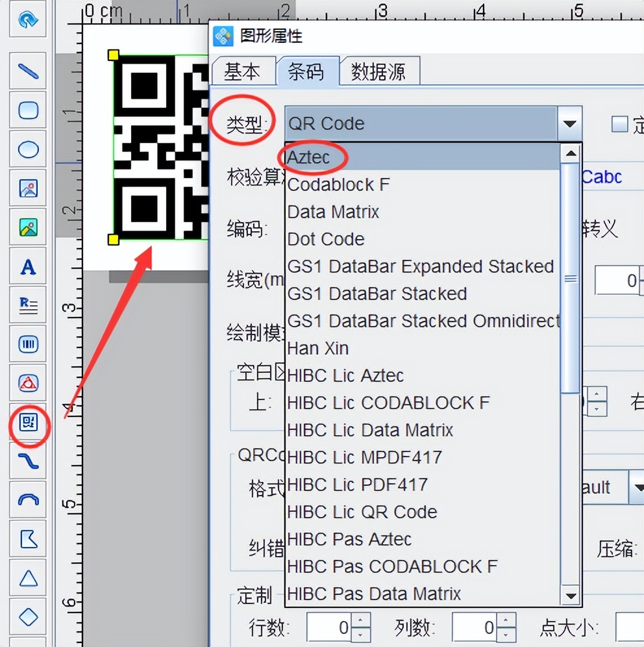
Task: Click the QR code's top-left yellow handle
Action: [x=114, y=55]
